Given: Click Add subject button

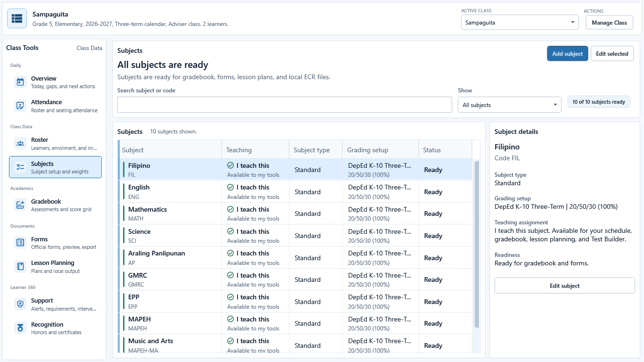Looking at the screenshot, I should 568,53.
